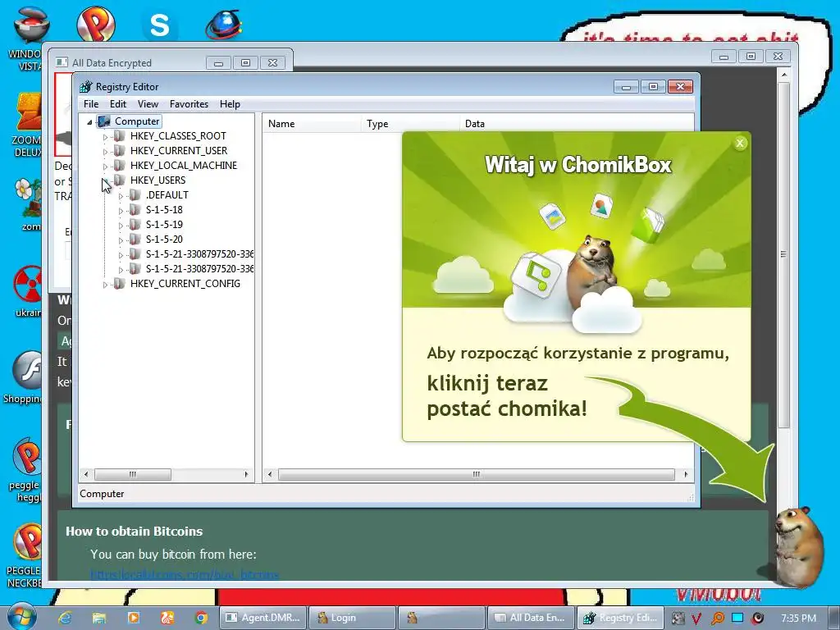Switch to the Agent.DMR taskbar button
This screenshot has height=630, width=840.
pyautogui.click(x=263, y=618)
